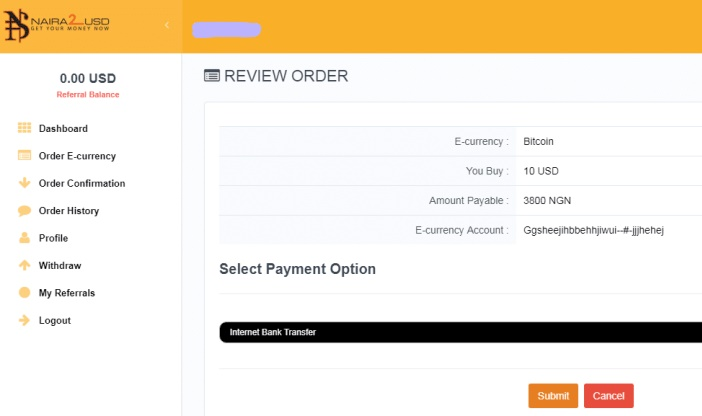This screenshot has height=416, width=702.
Task: Submit the order with the orange button
Action: coord(553,396)
